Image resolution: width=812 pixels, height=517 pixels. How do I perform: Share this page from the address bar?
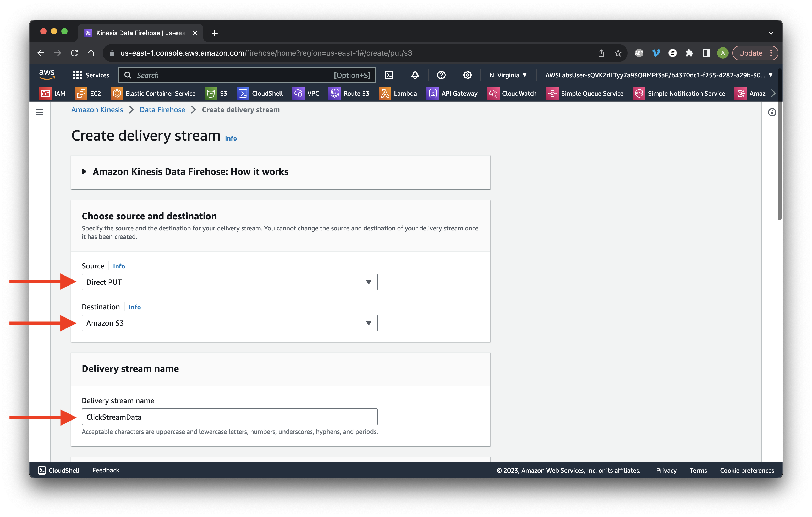[x=601, y=53]
